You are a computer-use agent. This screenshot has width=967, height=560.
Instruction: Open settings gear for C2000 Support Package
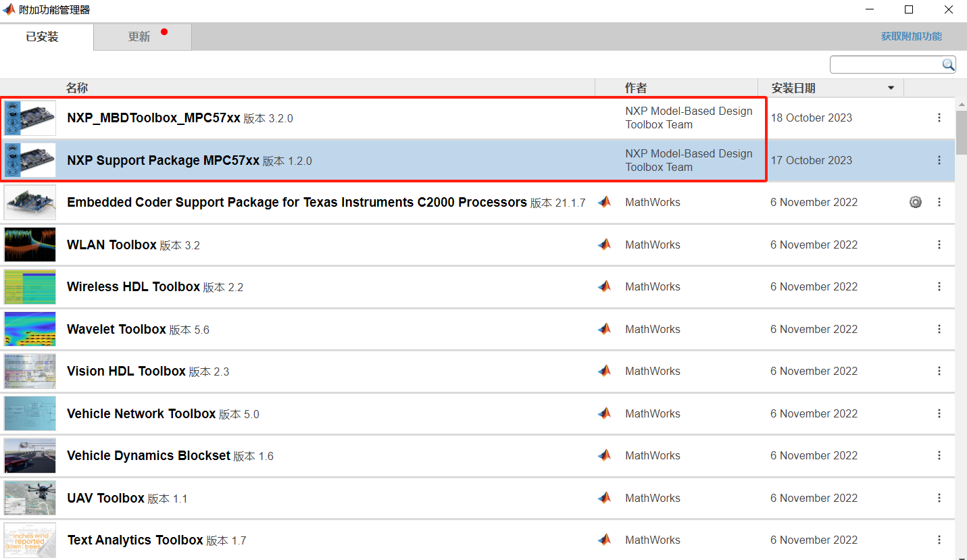pyautogui.click(x=916, y=202)
